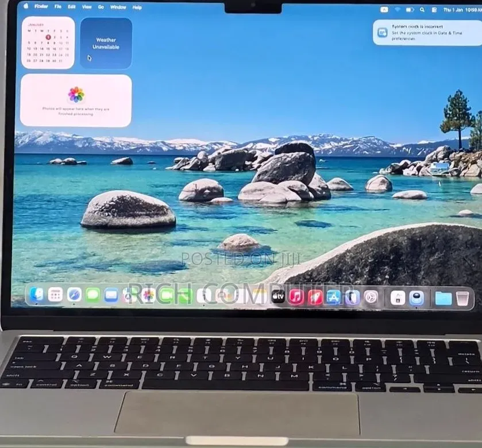The height and width of the screenshot is (448, 482).
Task: Open the Go menu
Action: [101, 7]
